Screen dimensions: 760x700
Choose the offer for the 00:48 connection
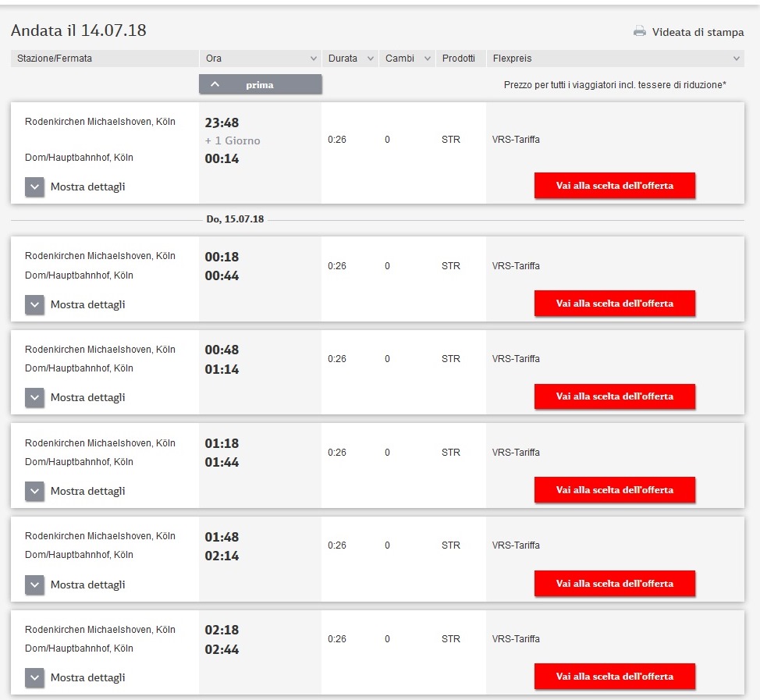[x=614, y=396]
